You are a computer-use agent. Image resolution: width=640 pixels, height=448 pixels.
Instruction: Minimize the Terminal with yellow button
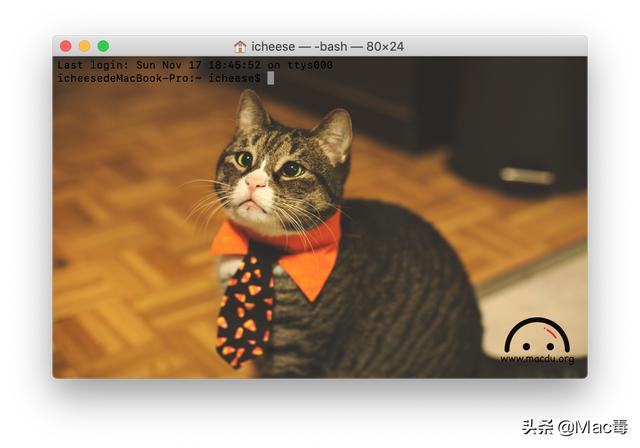[84, 46]
